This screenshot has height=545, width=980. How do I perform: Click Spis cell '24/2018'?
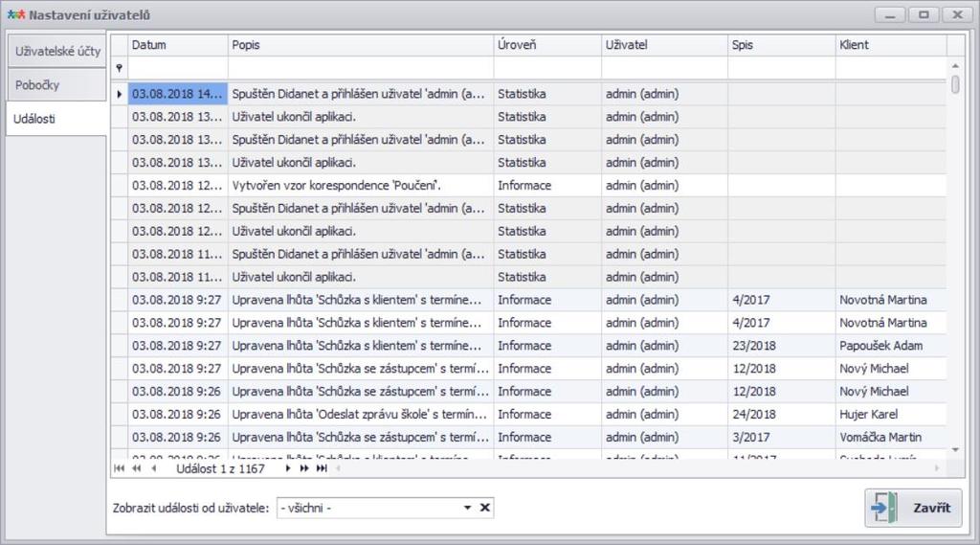[x=781, y=414]
